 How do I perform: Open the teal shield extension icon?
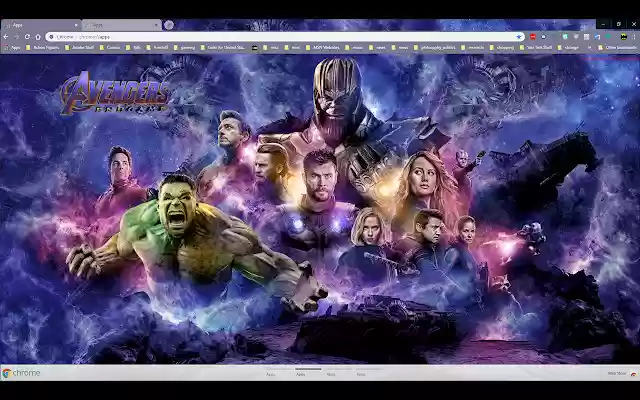pos(565,37)
